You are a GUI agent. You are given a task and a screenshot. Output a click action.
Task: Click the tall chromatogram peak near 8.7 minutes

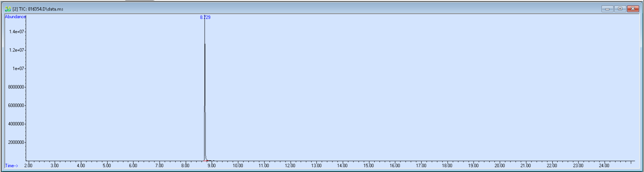205,81
